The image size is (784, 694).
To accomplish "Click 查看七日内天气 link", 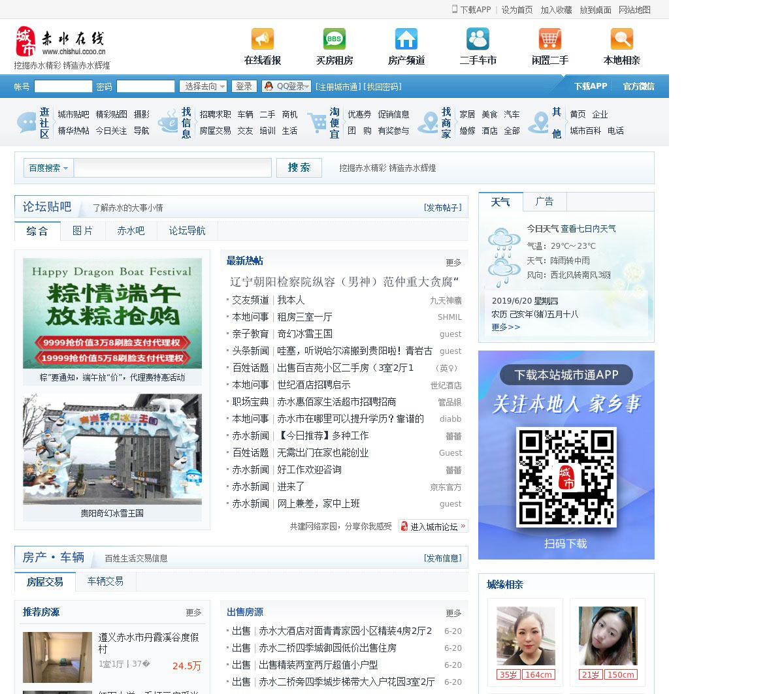I will click(x=588, y=229).
